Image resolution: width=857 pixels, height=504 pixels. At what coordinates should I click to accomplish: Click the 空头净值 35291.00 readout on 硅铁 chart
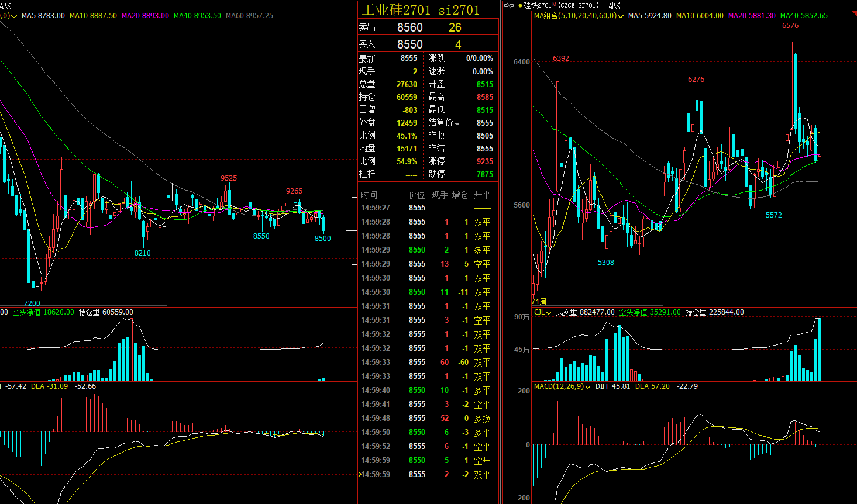click(x=650, y=312)
